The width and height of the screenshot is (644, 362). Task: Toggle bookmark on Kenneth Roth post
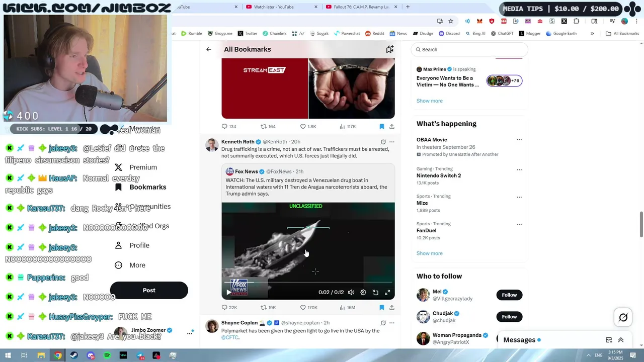(381, 307)
